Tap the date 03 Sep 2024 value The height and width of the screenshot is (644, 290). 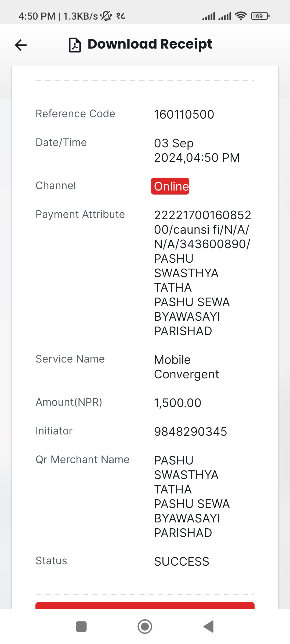click(x=197, y=151)
